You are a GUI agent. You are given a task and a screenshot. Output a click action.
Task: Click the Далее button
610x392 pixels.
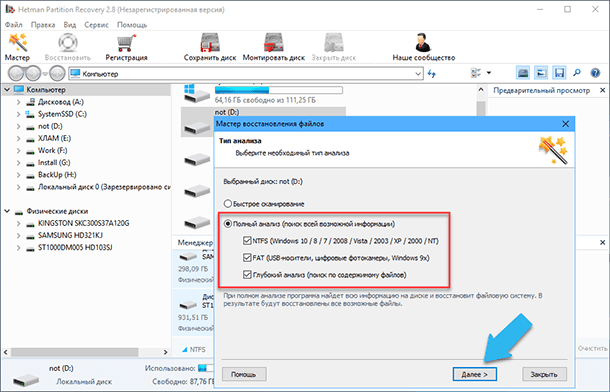474,374
